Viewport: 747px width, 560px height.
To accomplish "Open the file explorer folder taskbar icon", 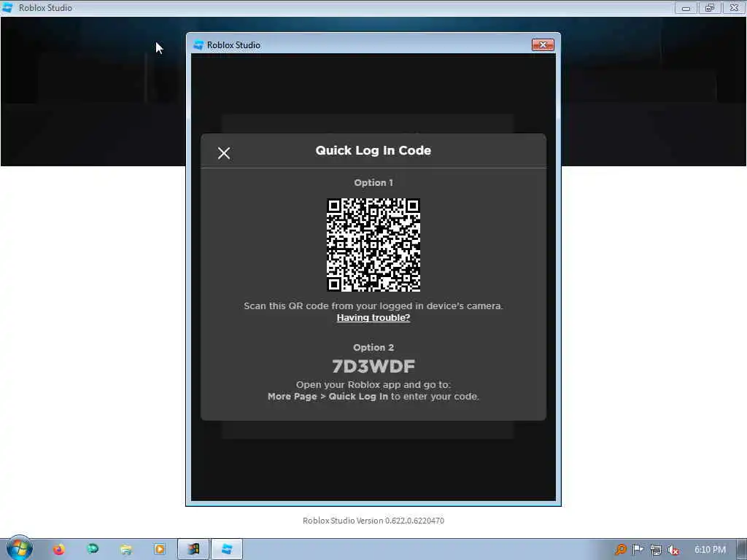I will click(126, 550).
